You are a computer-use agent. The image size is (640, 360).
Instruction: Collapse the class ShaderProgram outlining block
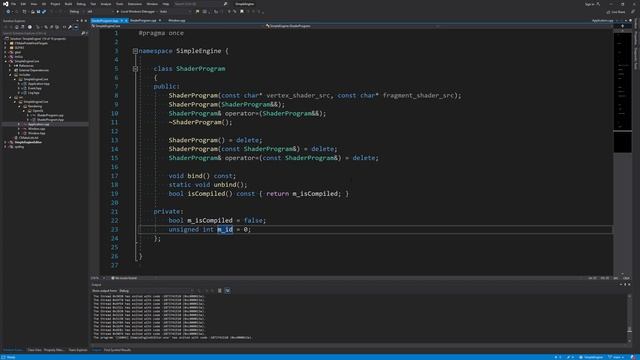[135, 69]
